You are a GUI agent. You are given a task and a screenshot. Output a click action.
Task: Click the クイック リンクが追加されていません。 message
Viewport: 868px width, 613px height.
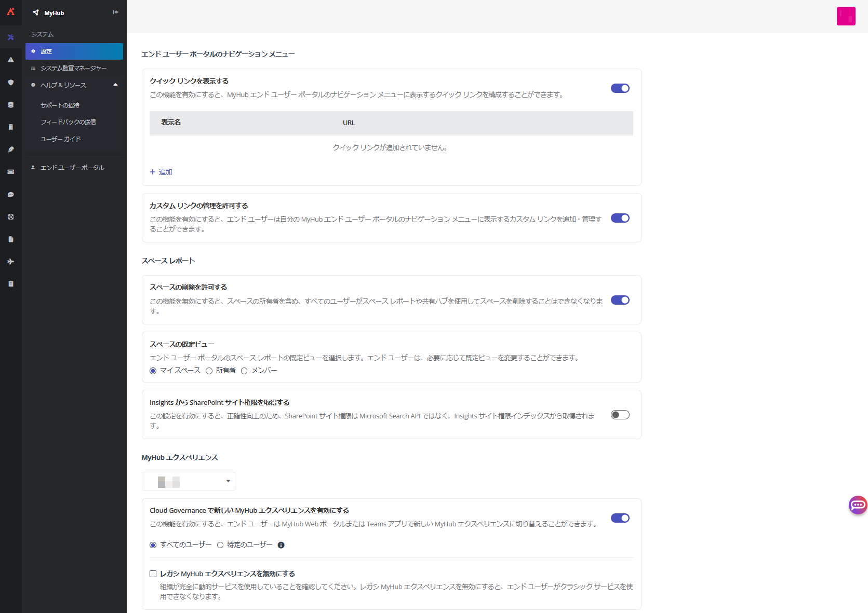coord(391,148)
